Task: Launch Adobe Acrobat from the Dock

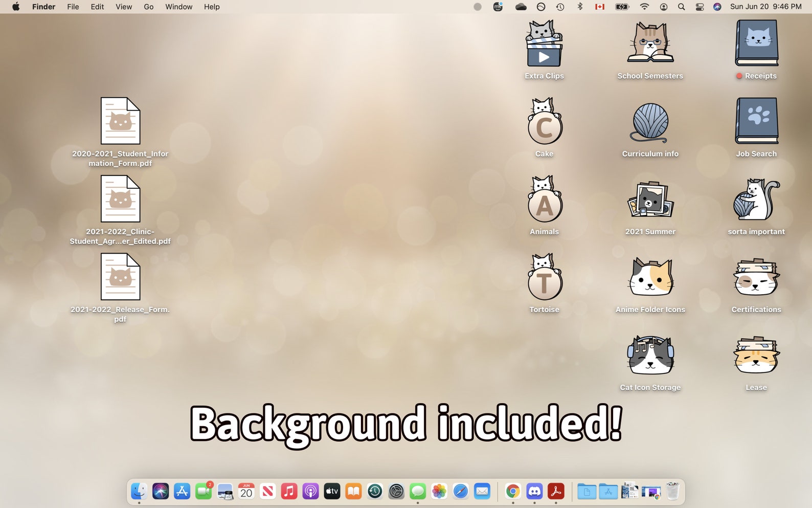Action: click(556, 492)
